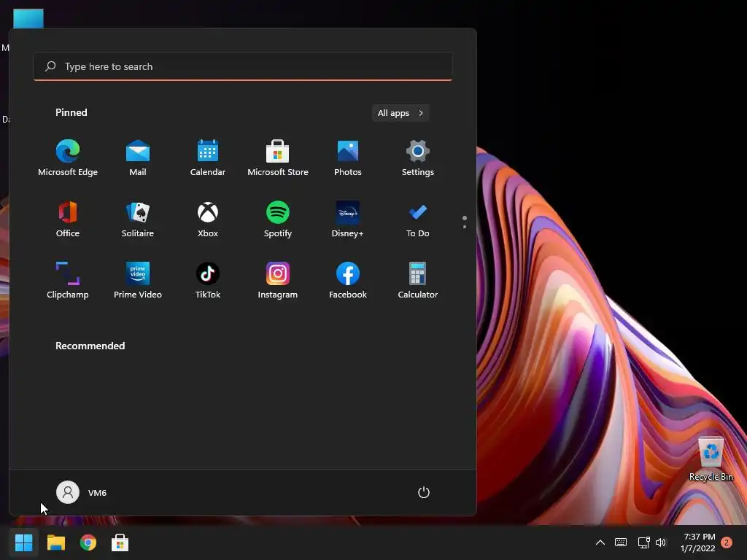
Task: Show hidden icons tray chevron
Action: (x=600, y=542)
